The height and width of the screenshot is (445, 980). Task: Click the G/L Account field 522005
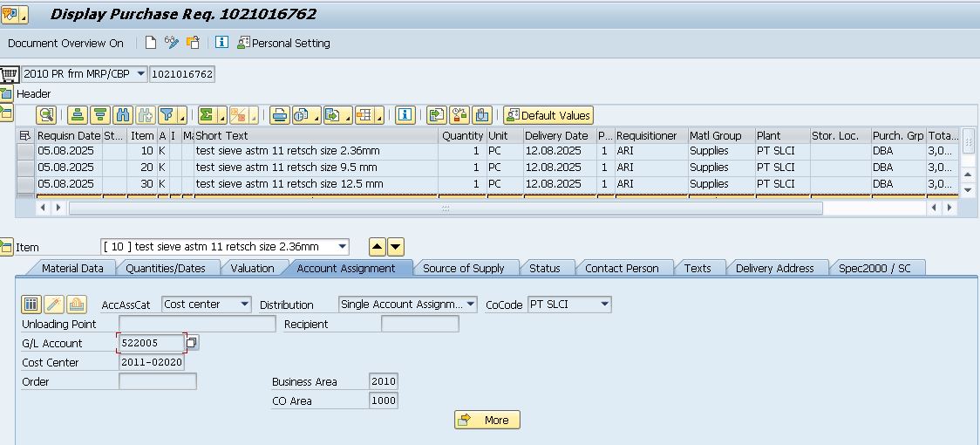151,342
